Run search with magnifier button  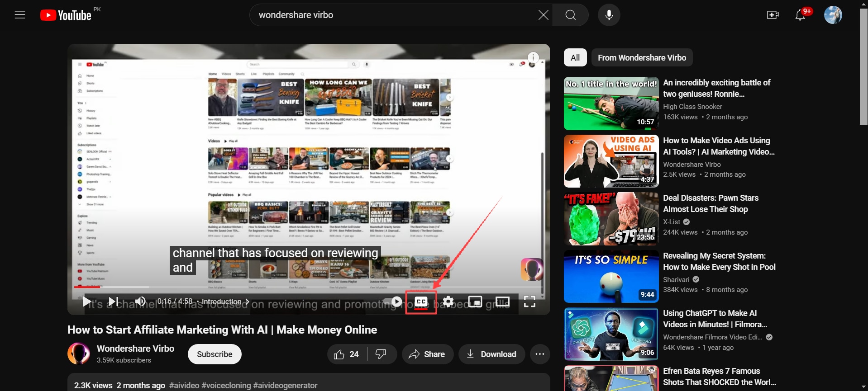coord(571,15)
